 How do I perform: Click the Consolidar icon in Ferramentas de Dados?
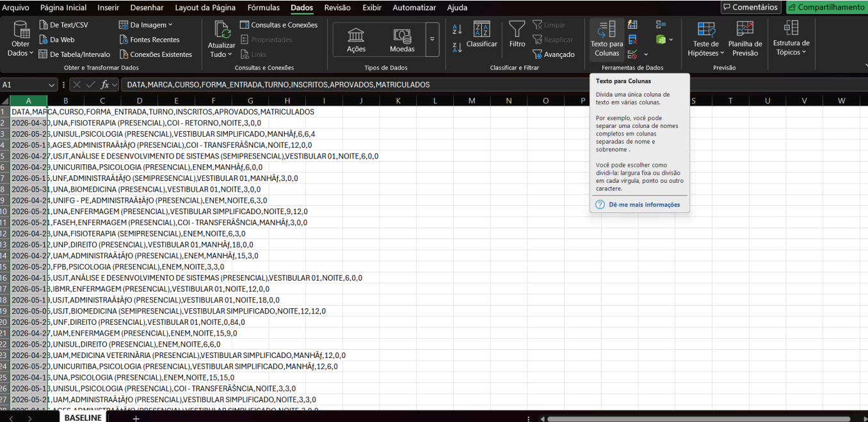click(660, 25)
